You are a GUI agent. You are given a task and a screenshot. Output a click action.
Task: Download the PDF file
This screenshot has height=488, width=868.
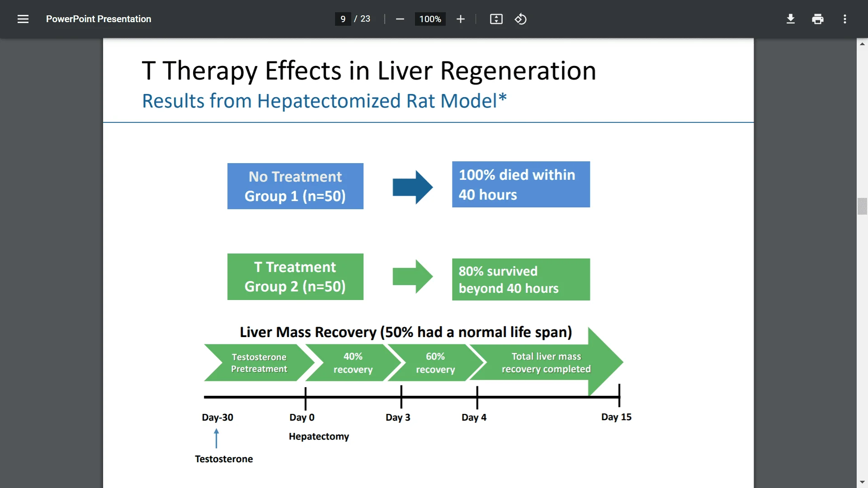790,19
